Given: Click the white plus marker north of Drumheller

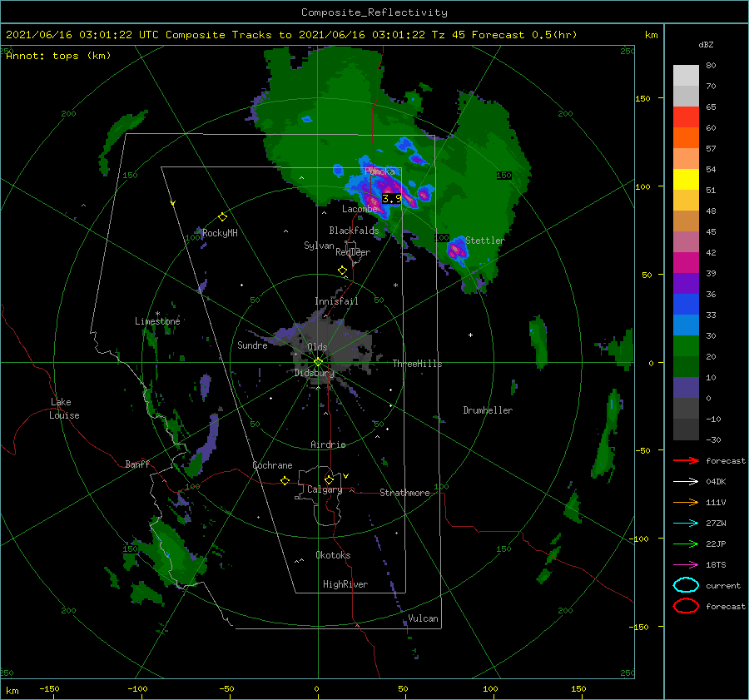Looking at the screenshot, I should click(x=470, y=335).
